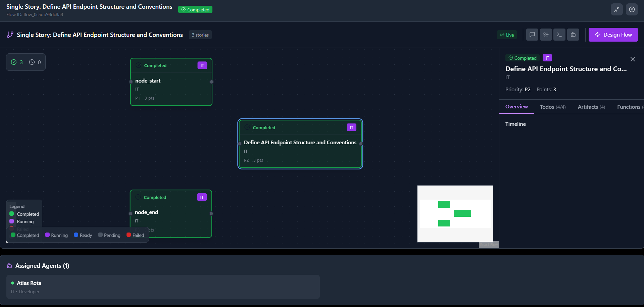This screenshot has width=644, height=307.
Task: Click the Completed badge in the details panel
Action: pyautogui.click(x=523, y=58)
